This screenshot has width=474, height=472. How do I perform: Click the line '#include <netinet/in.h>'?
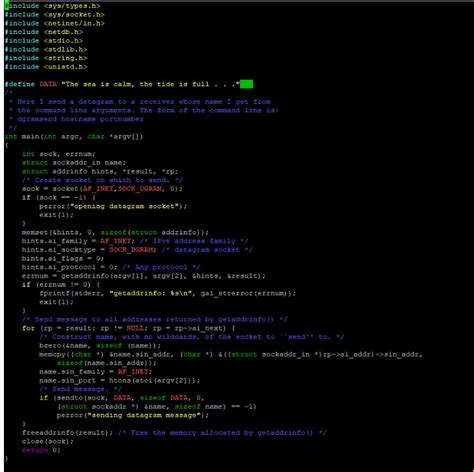click(x=55, y=23)
